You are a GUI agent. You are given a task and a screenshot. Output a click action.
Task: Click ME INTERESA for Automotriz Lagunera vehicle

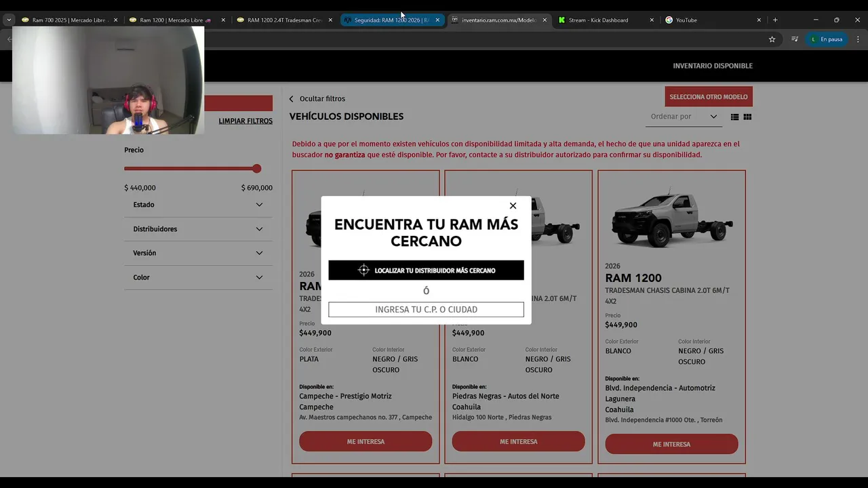pyautogui.click(x=671, y=444)
